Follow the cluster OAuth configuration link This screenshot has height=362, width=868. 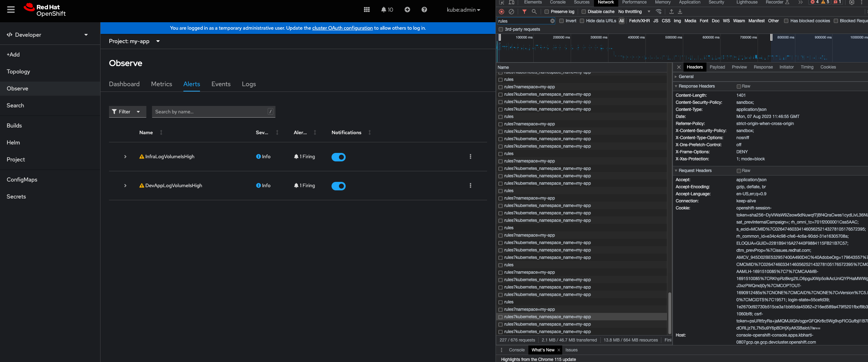(342, 28)
